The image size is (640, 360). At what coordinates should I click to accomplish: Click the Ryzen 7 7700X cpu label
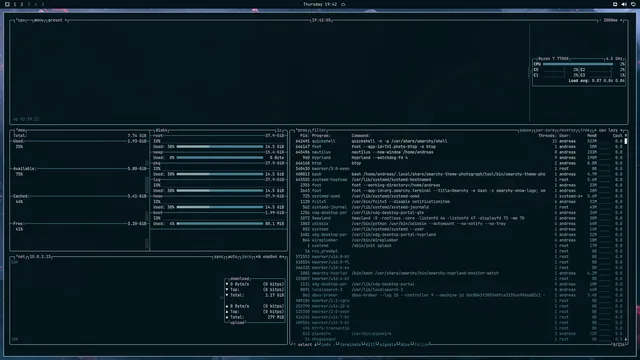pos(553,59)
